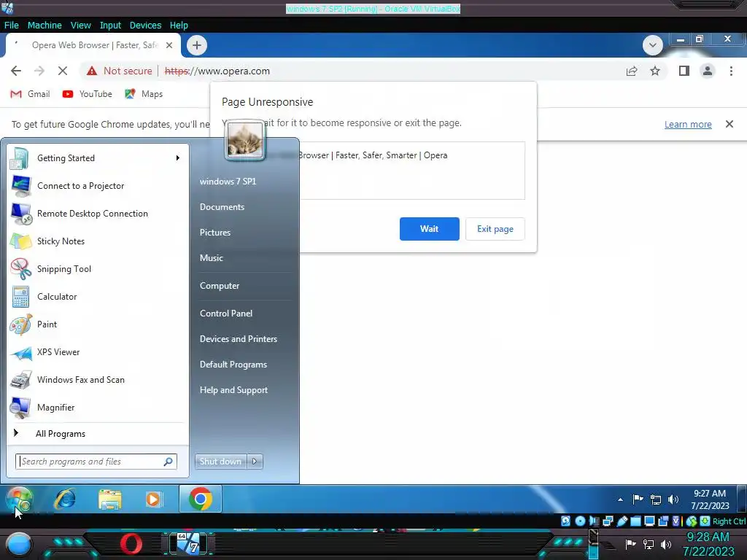Viewport: 747px width, 560px height.
Task: Open a new Chrome tab
Action: [x=197, y=45]
